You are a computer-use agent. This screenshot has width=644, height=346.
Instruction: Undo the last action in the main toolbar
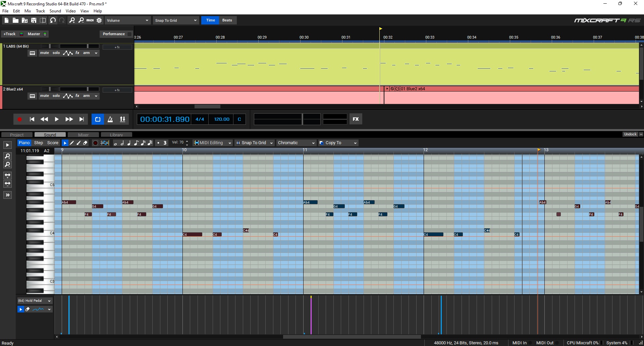(53, 20)
